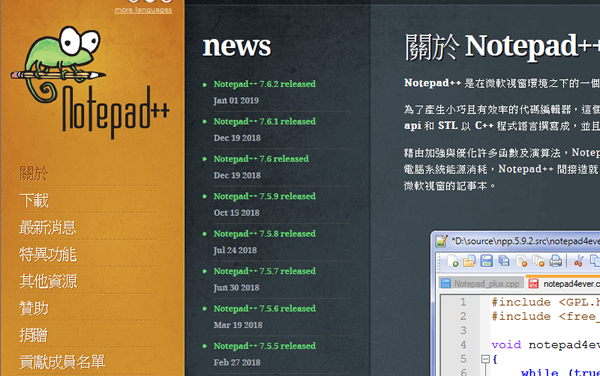The image size is (600, 376).
Task: Open the 贊助 sidebar item
Action: 34,308
